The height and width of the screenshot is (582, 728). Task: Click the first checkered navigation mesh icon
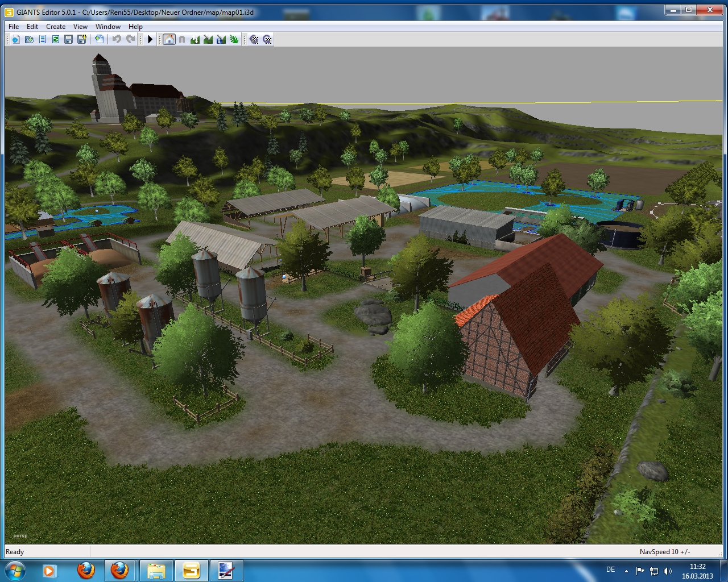(x=254, y=39)
